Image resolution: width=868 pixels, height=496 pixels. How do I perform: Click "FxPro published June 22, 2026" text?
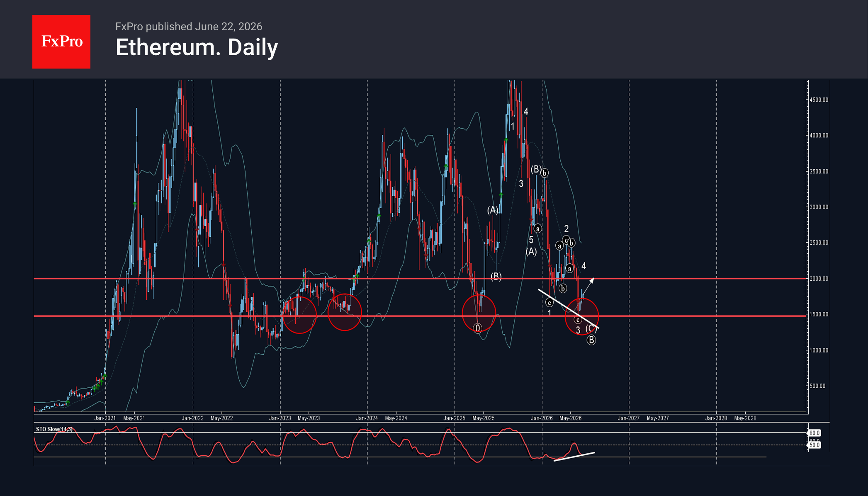(x=189, y=27)
